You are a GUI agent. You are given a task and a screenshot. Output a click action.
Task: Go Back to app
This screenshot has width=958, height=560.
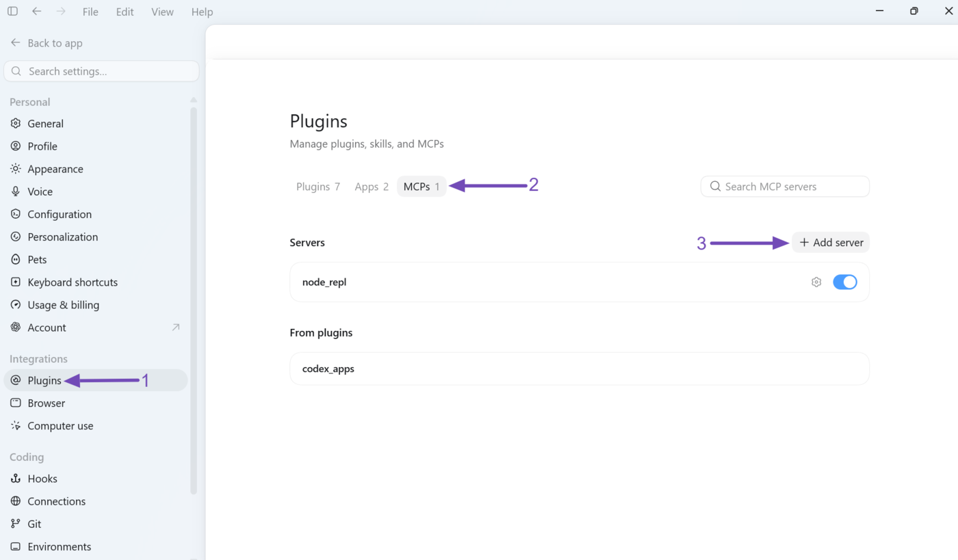coord(47,43)
